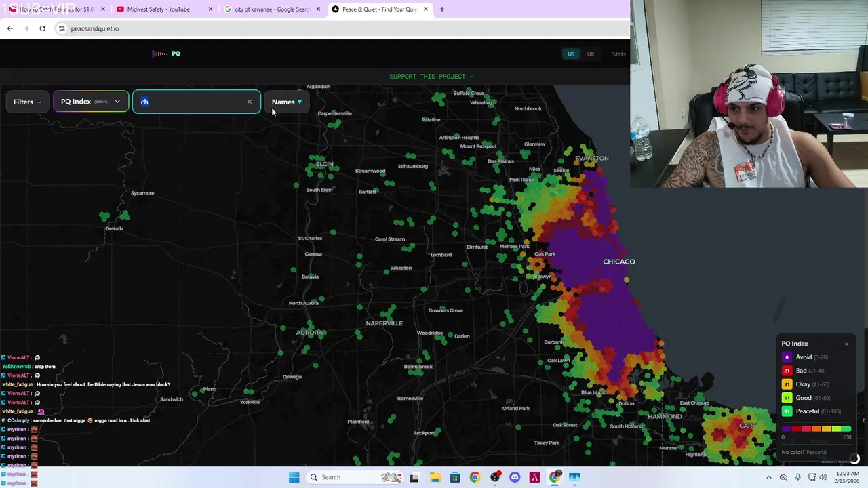Close the Peace & Quiet tab
Viewport: 868px width, 488px height.
[426, 9]
